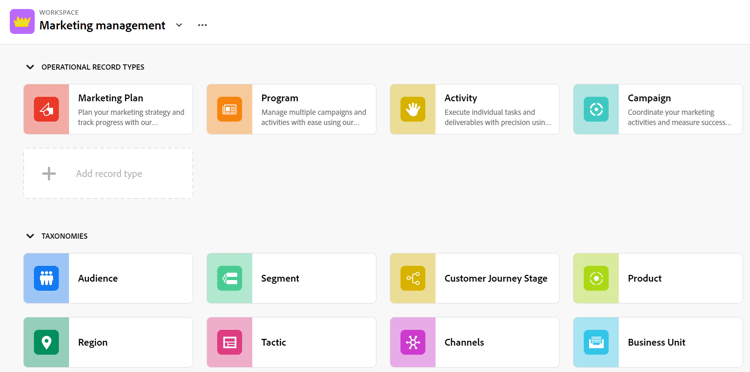Viewport: 750px width, 372px height.
Task: Click the green Segment icon
Action: click(230, 278)
